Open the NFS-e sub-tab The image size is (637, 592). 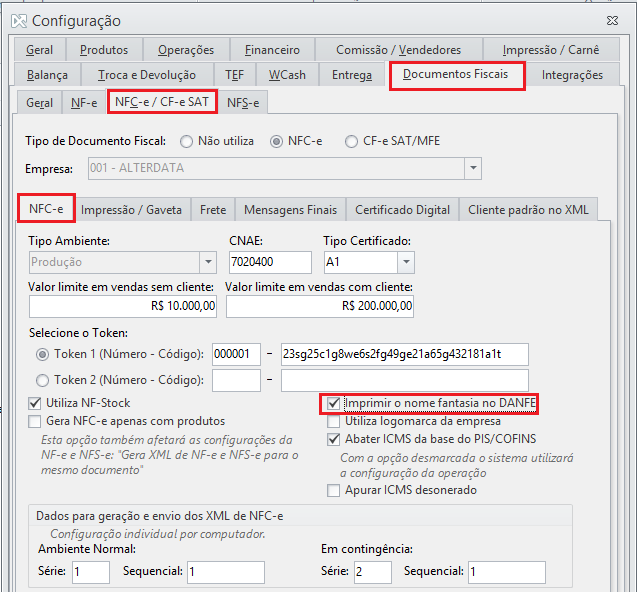[x=243, y=102]
